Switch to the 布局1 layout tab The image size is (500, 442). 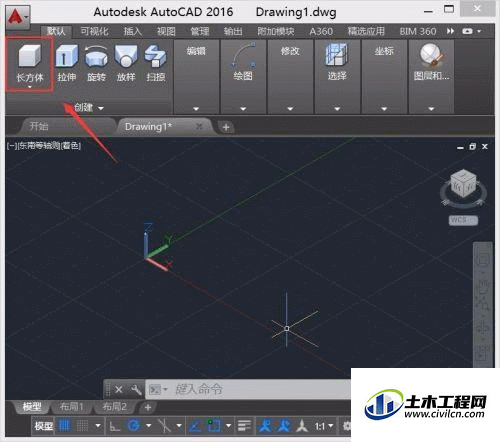pos(71,407)
